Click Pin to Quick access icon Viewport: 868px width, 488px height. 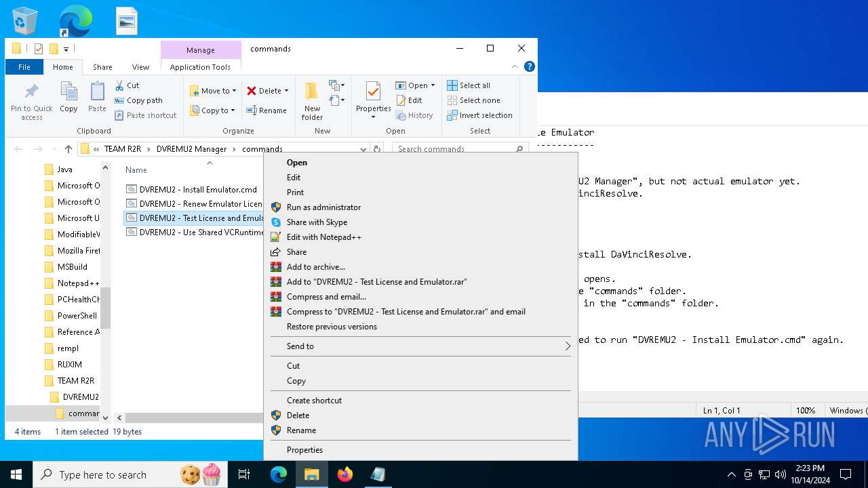(x=31, y=102)
